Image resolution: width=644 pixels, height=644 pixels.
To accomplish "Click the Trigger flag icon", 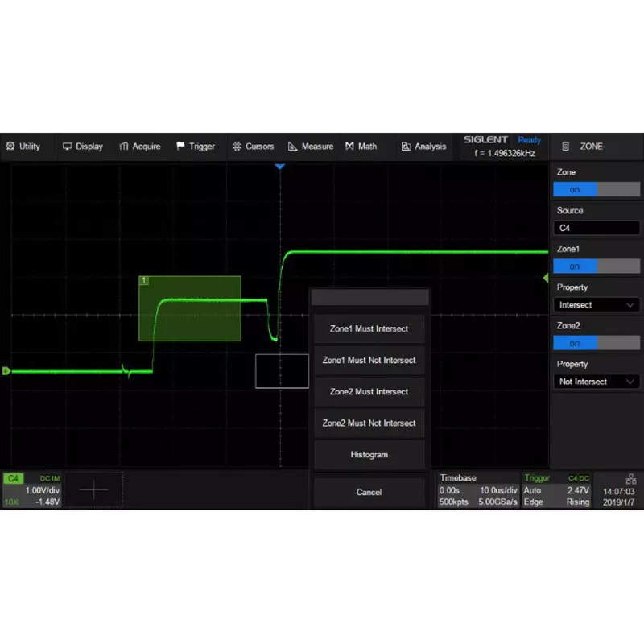I will (x=180, y=146).
